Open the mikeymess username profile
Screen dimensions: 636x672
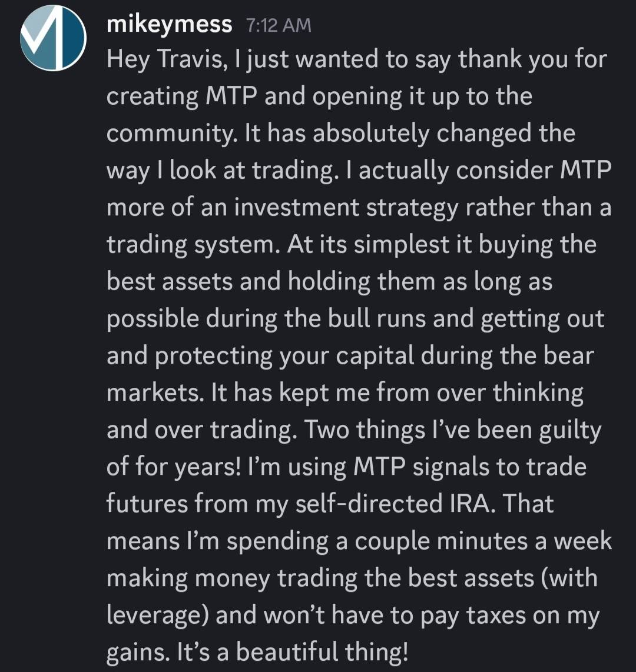[x=170, y=24]
